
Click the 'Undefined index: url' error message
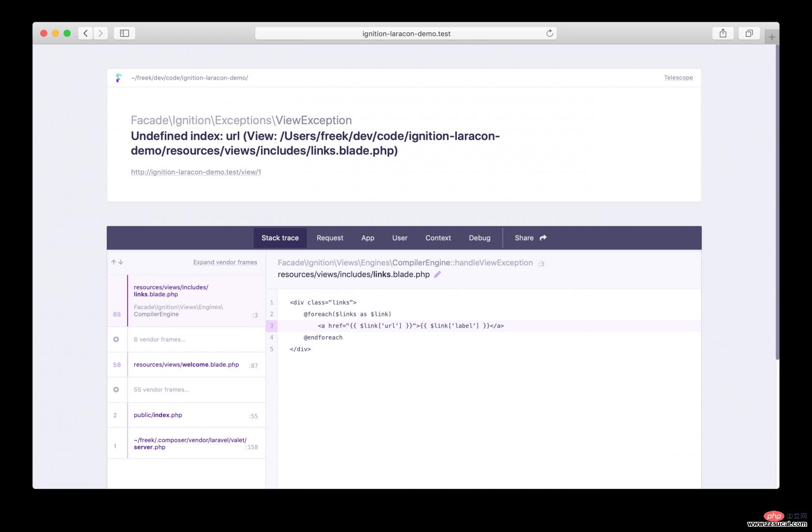tap(315, 143)
